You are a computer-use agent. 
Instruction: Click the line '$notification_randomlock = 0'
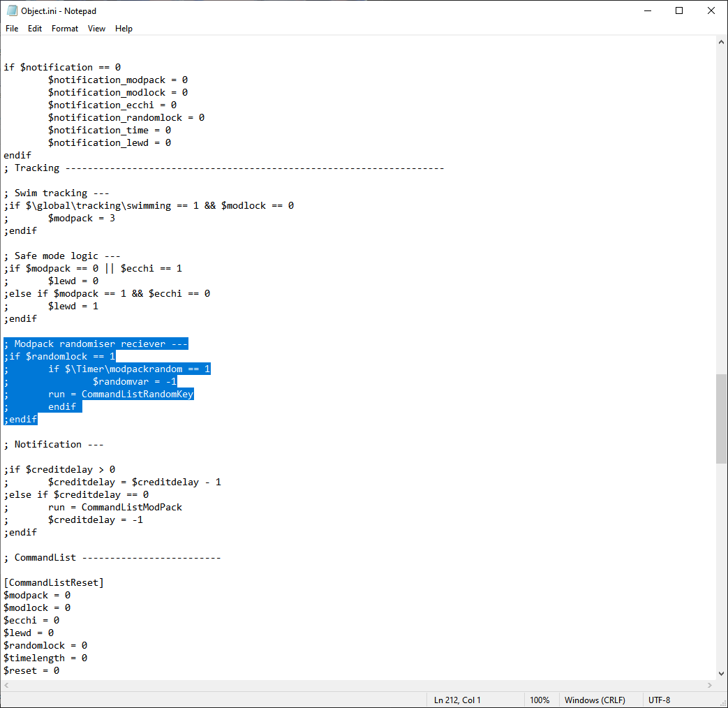pyautogui.click(x=126, y=117)
